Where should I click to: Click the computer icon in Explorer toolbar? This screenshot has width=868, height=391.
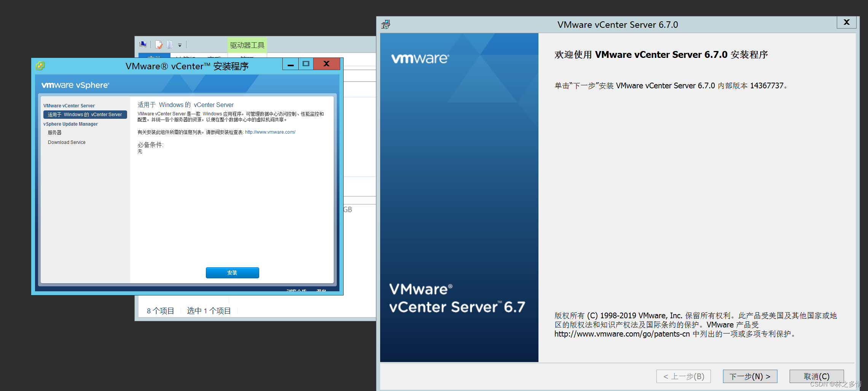[143, 44]
